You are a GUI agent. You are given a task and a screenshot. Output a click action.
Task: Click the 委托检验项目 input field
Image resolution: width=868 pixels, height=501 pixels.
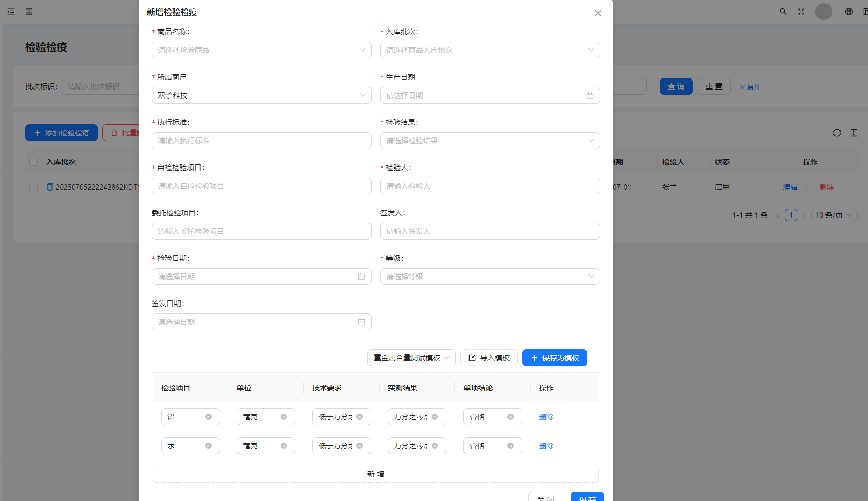[x=262, y=231]
